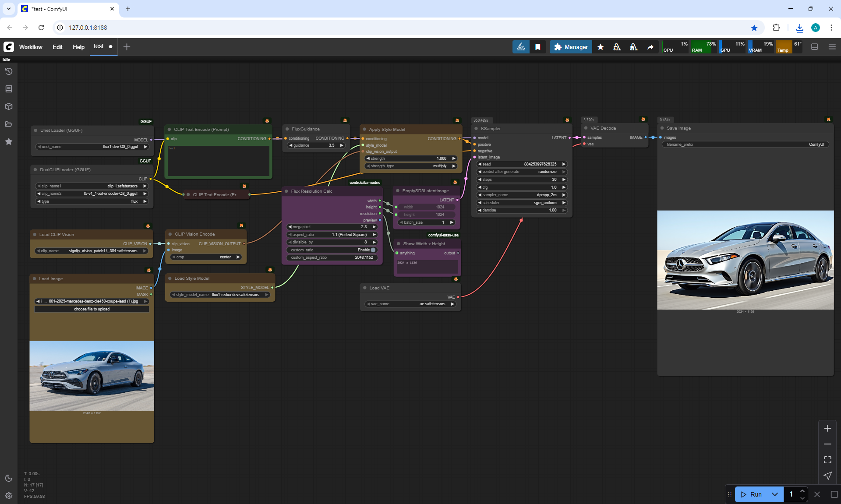Screen dimensions: 841x504
Task: Click the bookmark icon in top toolbar
Action: tap(537, 47)
